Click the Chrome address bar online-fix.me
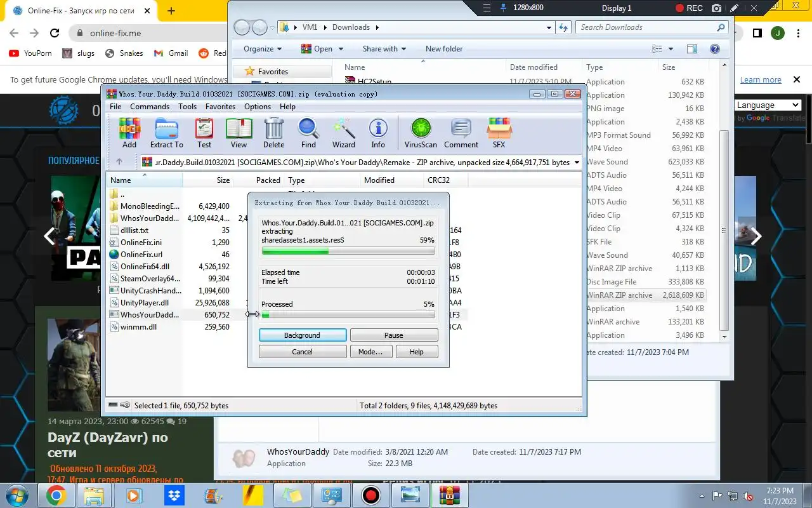This screenshot has height=508, width=812. pos(116,33)
